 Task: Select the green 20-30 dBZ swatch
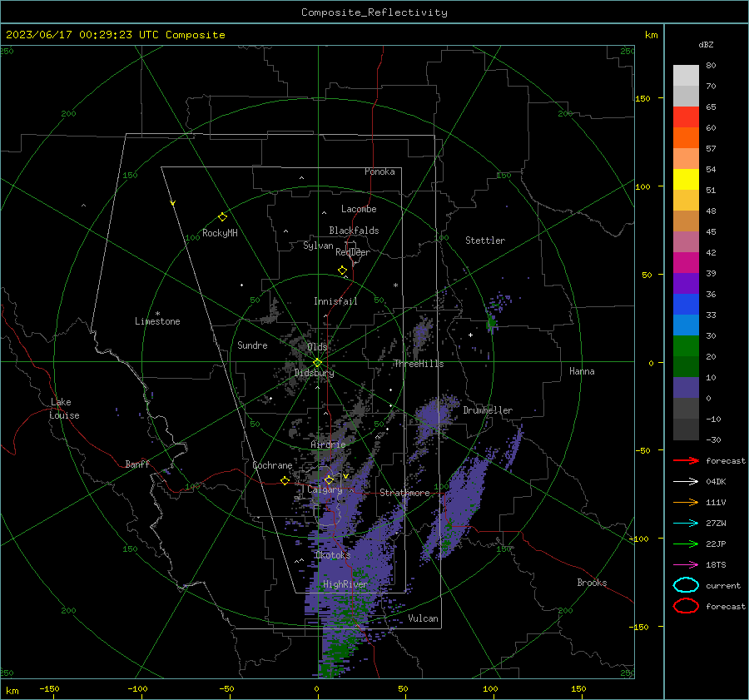686,345
